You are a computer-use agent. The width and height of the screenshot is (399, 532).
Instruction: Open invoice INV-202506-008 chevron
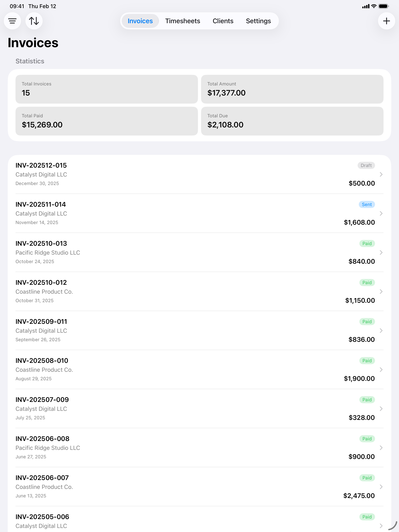(381, 448)
